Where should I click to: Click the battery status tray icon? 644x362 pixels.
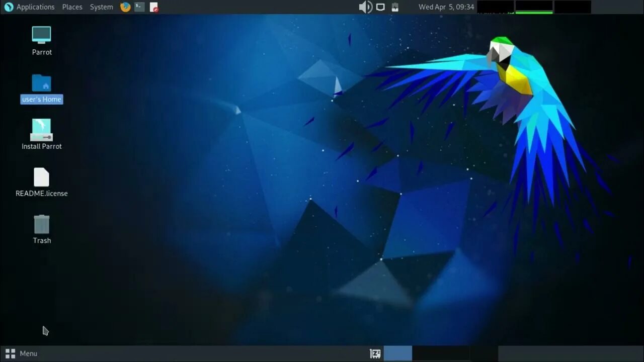pos(395,7)
